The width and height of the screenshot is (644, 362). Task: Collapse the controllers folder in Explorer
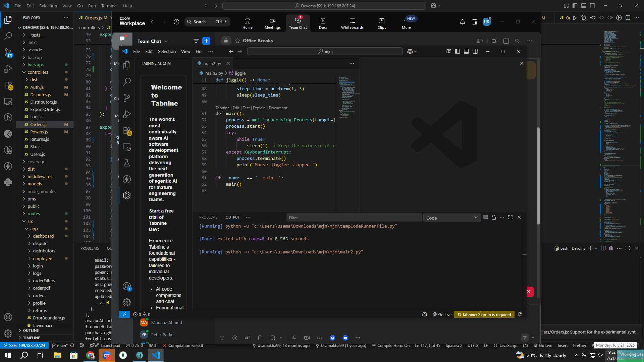[38, 72]
